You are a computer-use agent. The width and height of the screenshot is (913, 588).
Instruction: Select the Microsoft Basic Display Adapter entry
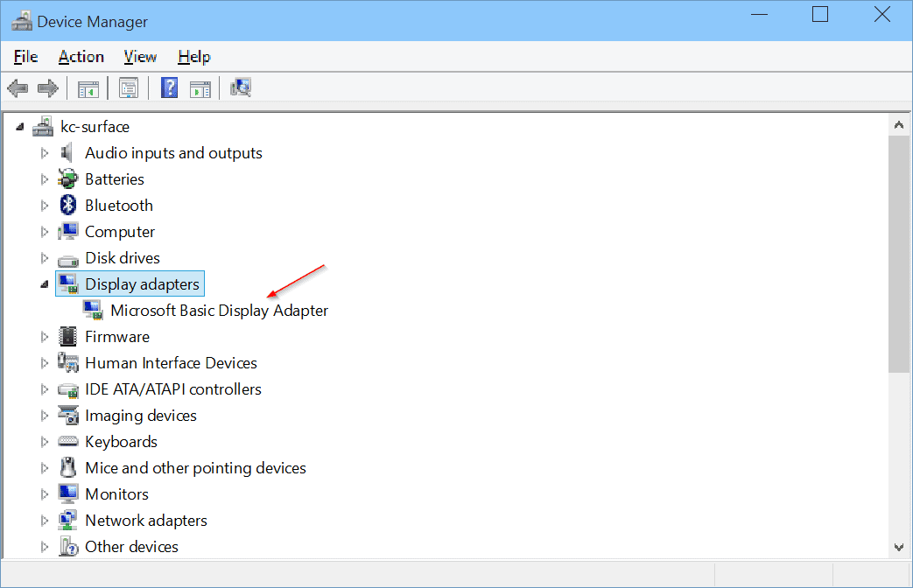pyautogui.click(x=219, y=311)
